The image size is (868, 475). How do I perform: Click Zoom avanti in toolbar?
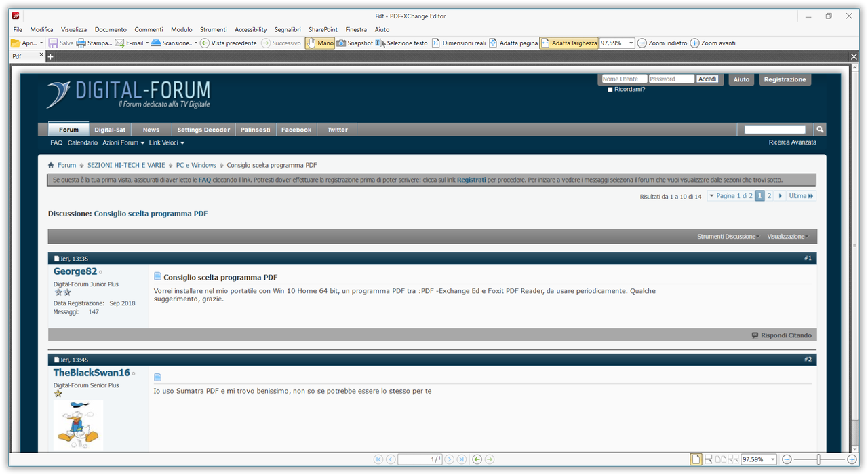713,43
